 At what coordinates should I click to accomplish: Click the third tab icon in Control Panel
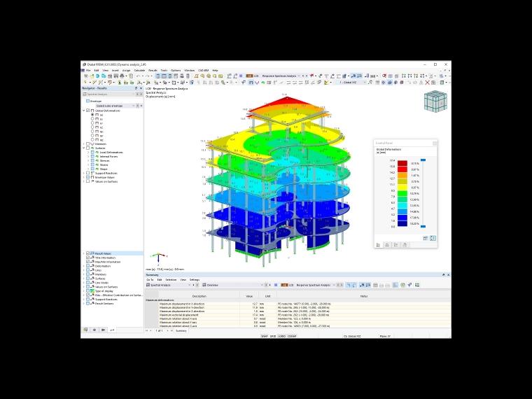395,244
